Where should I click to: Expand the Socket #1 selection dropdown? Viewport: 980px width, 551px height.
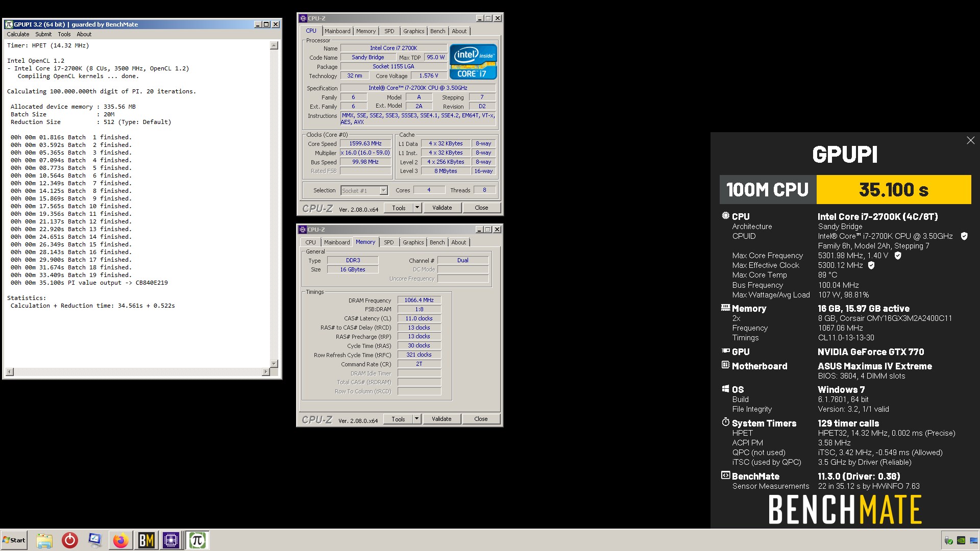point(383,191)
